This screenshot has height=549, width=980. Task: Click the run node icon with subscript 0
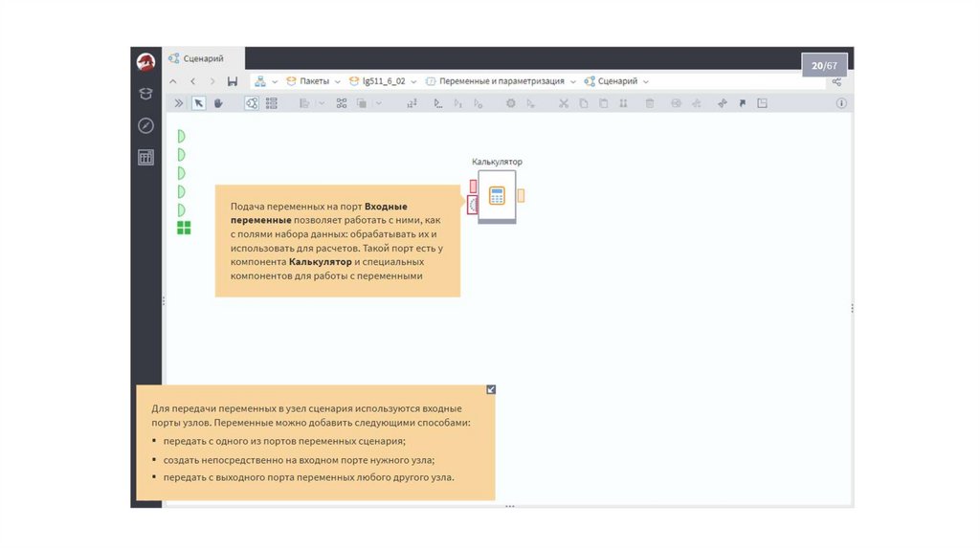coord(479,103)
